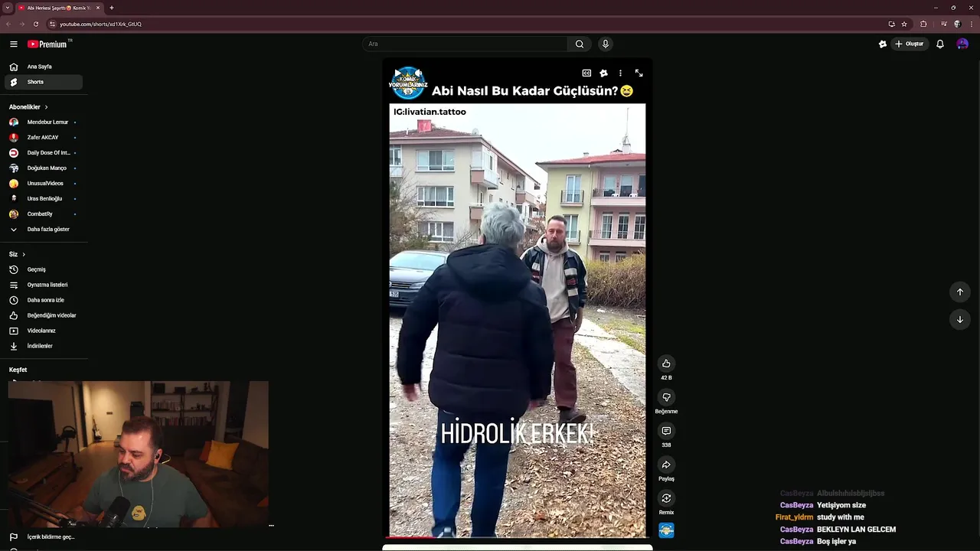This screenshot has width=980, height=551.
Task: Open the comments showing 338
Action: tap(666, 431)
